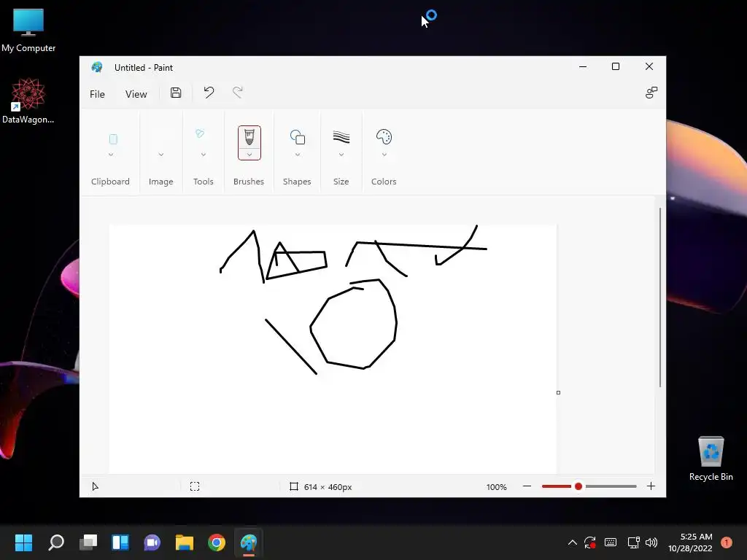747x560 pixels.
Task: Click the Paint app icon in title bar
Action: (x=97, y=67)
